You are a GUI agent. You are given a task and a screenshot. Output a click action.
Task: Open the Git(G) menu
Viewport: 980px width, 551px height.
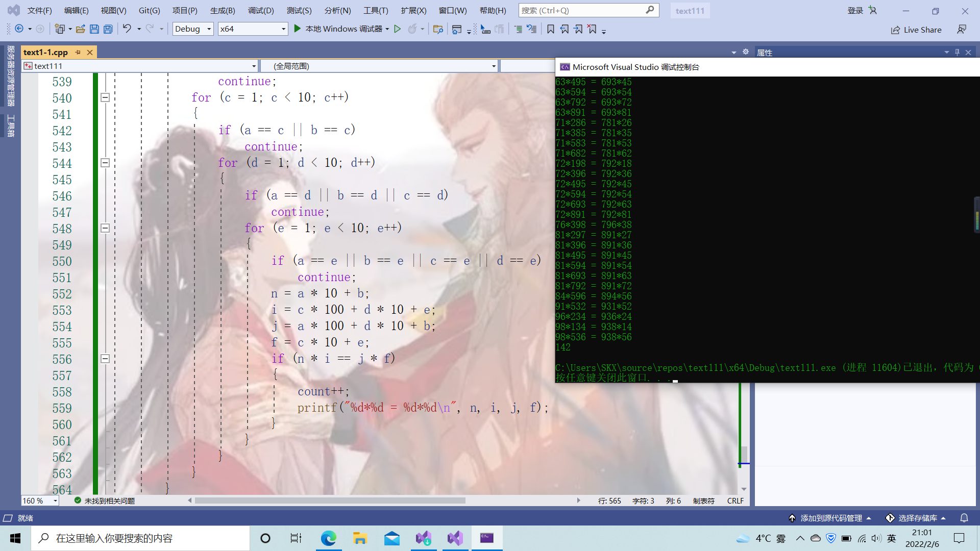click(x=150, y=11)
